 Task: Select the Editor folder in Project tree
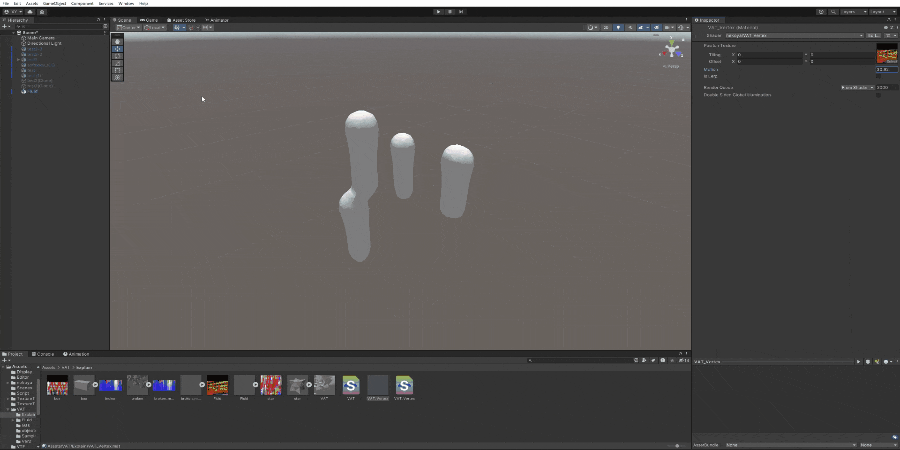[24, 377]
